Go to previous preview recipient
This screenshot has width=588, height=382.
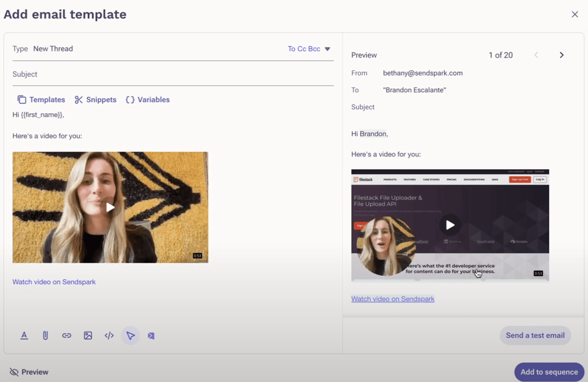coord(536,55)
